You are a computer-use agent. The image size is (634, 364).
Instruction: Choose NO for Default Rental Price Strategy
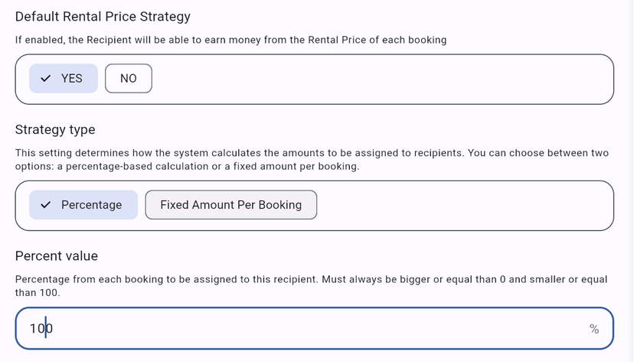(x=129, y=79)
